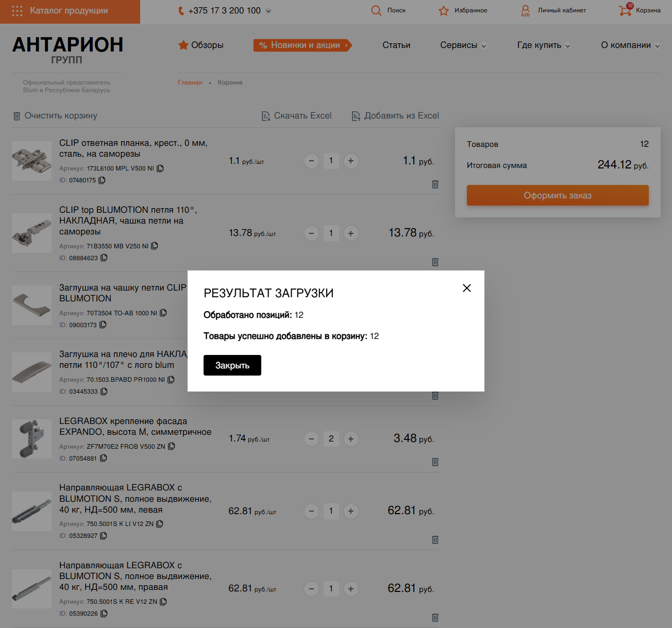
Task: Click Добавить из Excel
Action: point(395,116)
